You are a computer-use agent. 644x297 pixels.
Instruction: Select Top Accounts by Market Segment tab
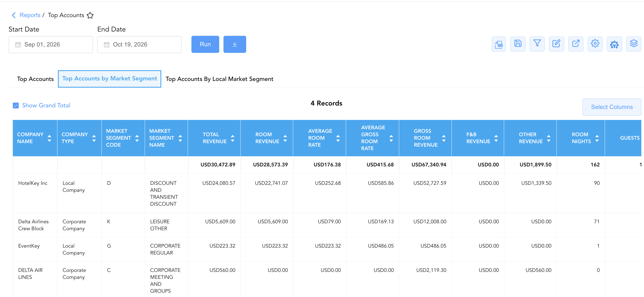tap(109, 79)
